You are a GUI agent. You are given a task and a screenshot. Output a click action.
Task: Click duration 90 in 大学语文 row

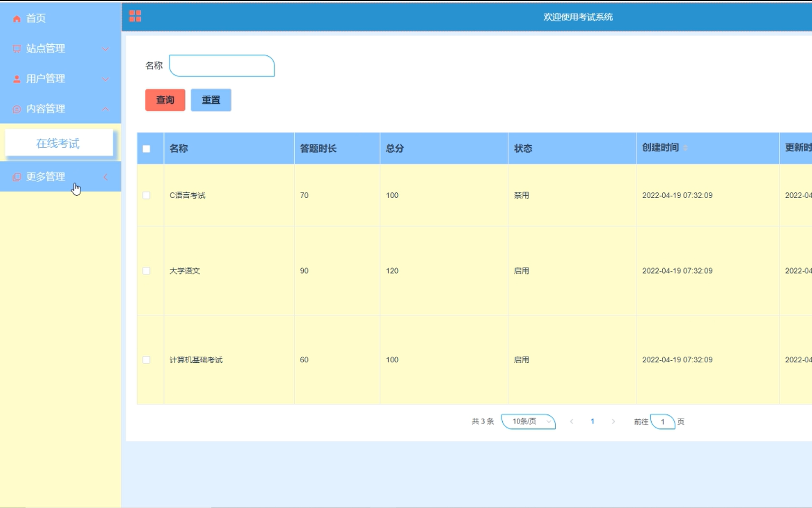click(x=304, y=271)
